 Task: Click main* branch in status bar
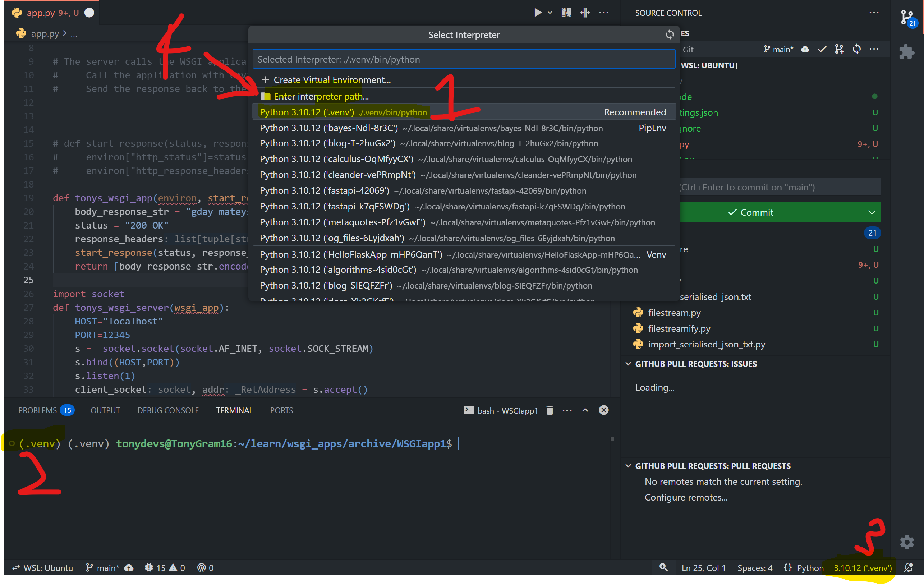pos(102,568)
